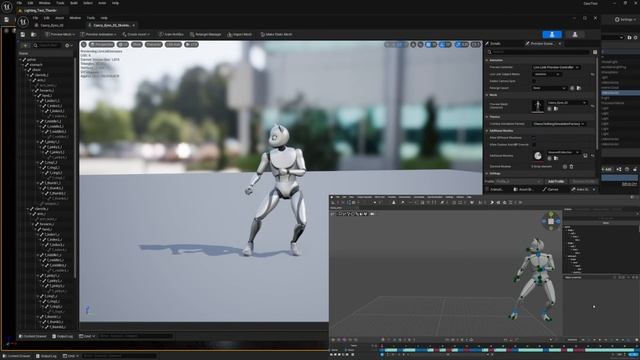Close the Preview Scene Settings tab

(x=560, y=43)
